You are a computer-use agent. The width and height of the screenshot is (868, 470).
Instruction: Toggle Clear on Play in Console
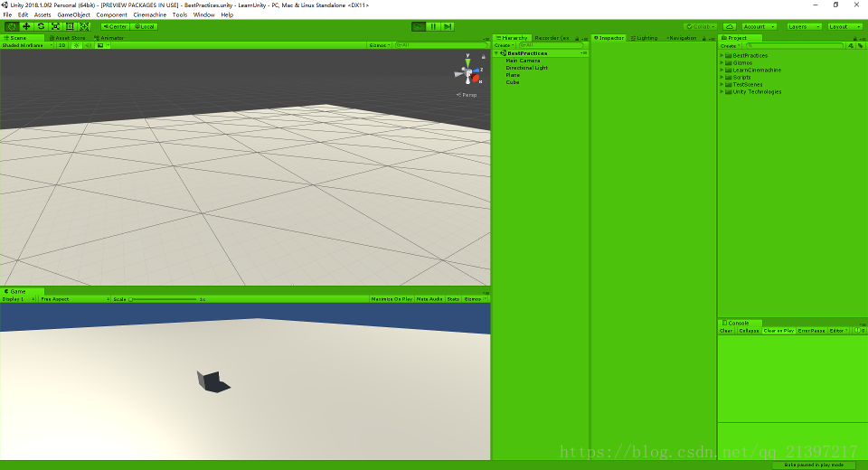click(x=778, y=331)
